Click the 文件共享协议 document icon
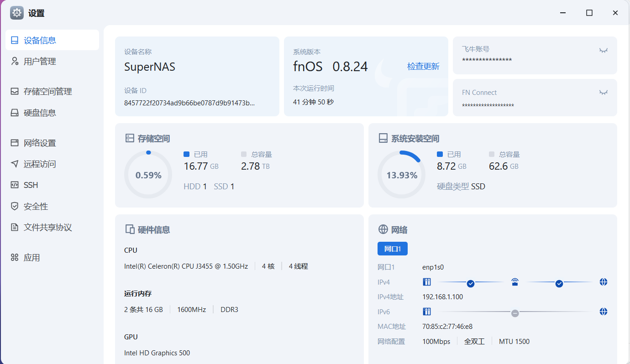The width and height of the screenshot is (630, 364). click(15, 227)
